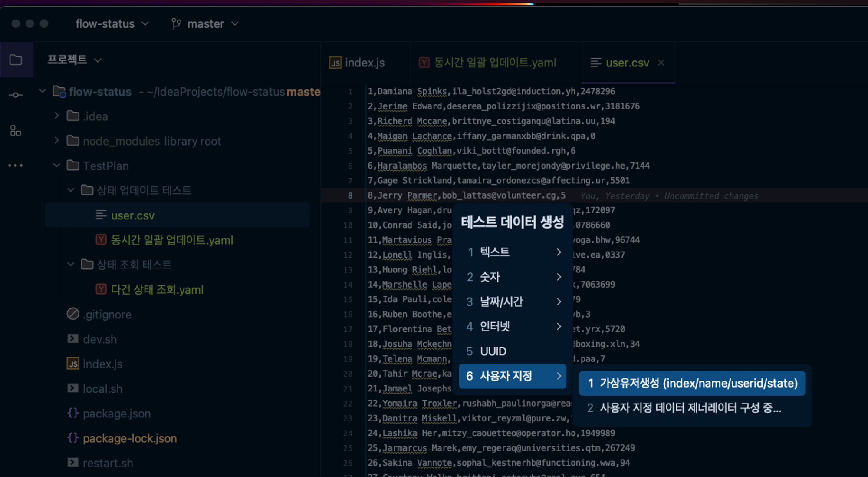Close the user.csv editor tab

coord(661,63)
